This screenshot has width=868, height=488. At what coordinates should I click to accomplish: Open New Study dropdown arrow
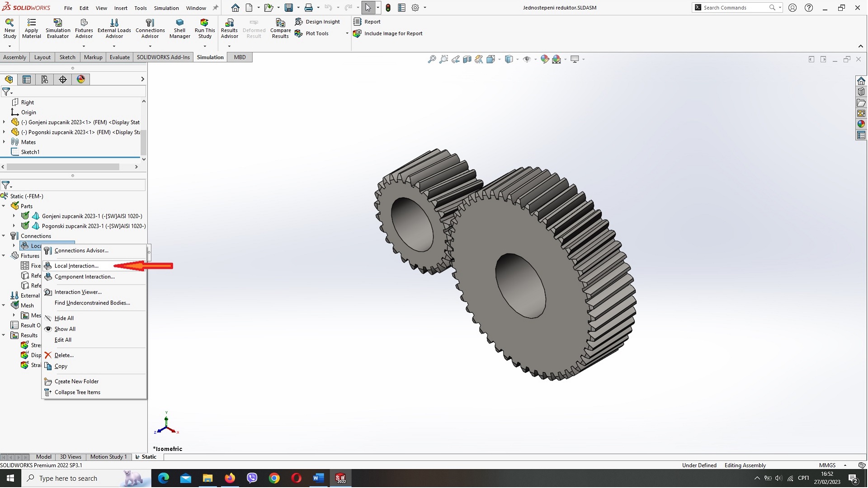tap(9, 46)
